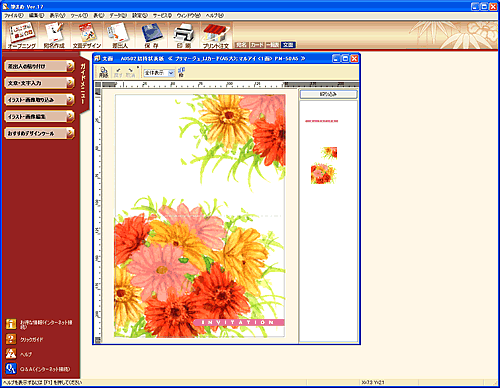Screen dimensions: 500x388
Task: Open the オープニング opening screen icon
Action: [x=21, y=35]
